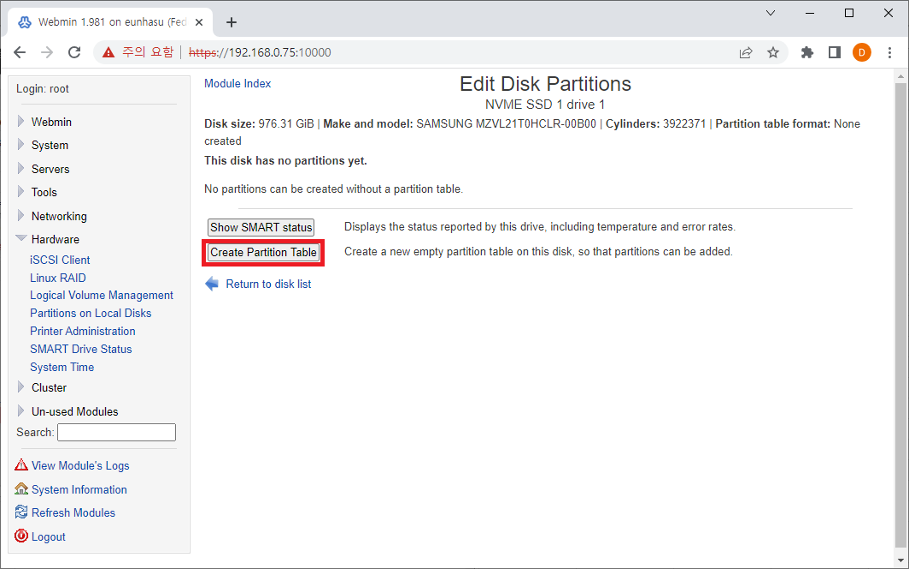Follow the Module Index link
Screen dimensions: 910x570
[x=237, y=84]
